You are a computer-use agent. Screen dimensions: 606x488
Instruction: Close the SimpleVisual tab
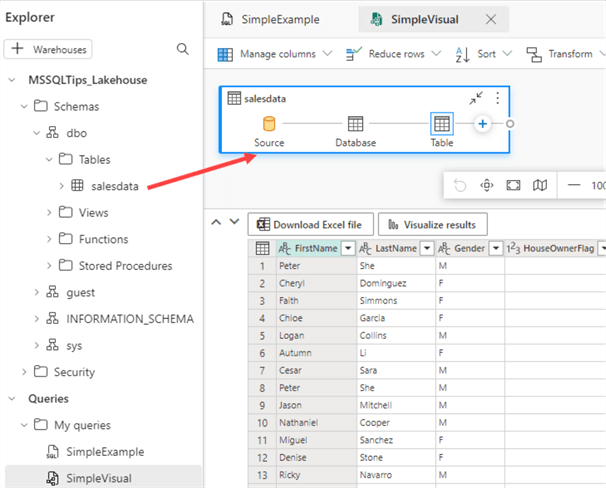pyautogui.click(x=490, y=19)
